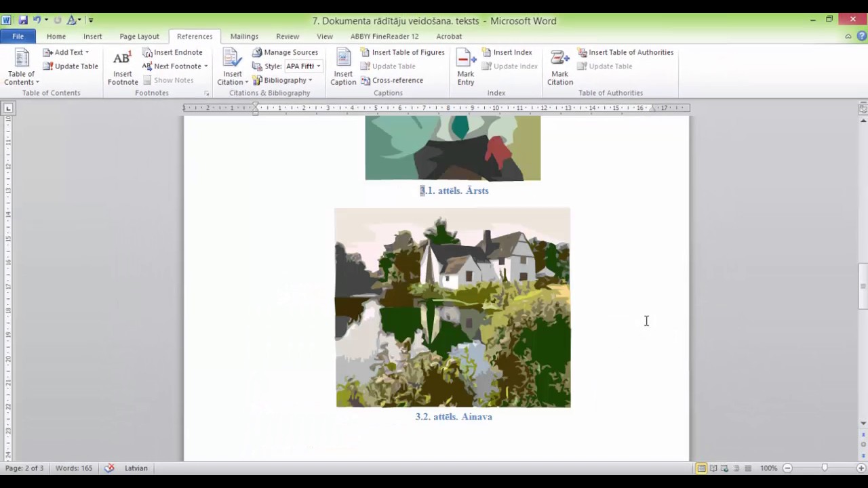The width and height of the screenshot is (868, 488).
Task: Click the Previous Page browse button
Action: point(863,434)
